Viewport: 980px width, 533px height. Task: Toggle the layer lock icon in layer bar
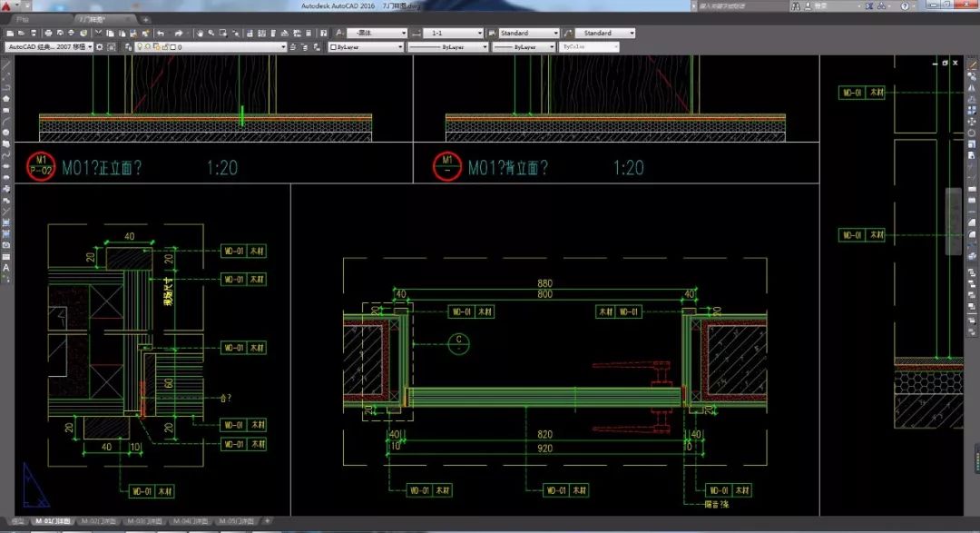pos(162,46)
